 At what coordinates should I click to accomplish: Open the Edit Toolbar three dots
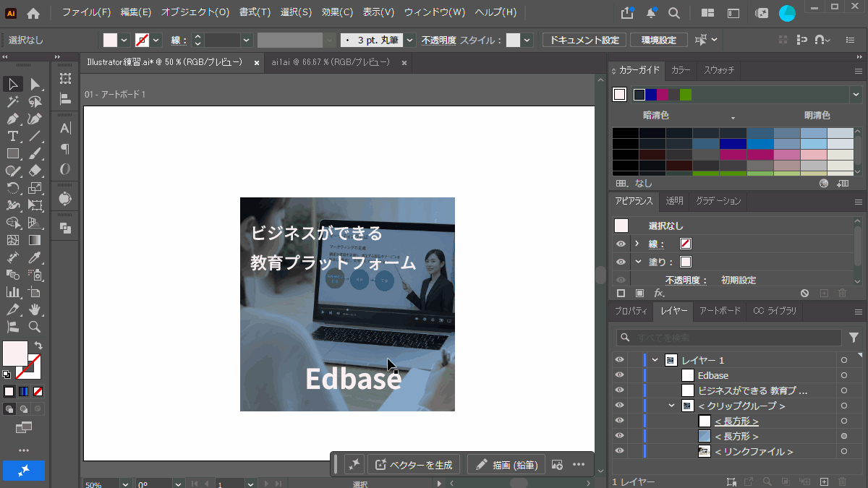(x=24, y=451)
